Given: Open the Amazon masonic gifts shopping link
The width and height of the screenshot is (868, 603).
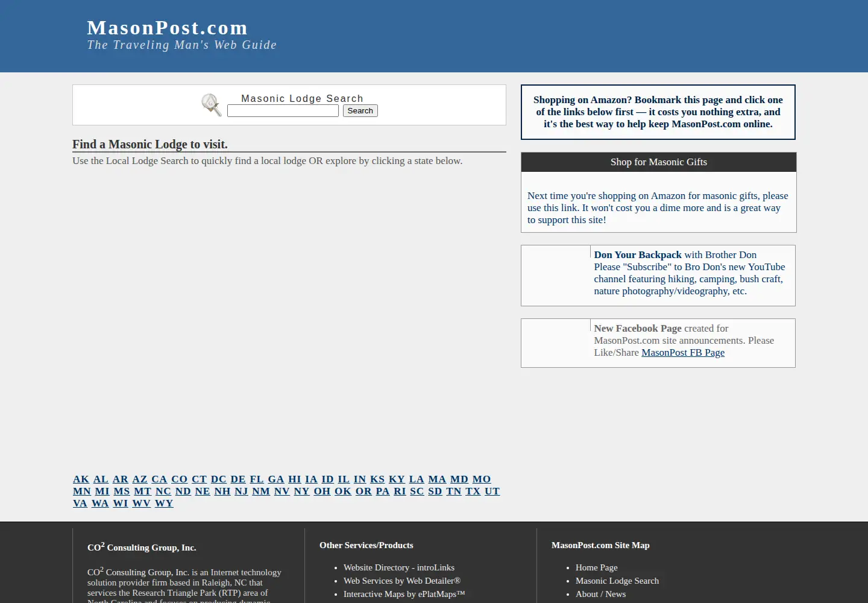Looking at the screenshot, I should (658, 208).
